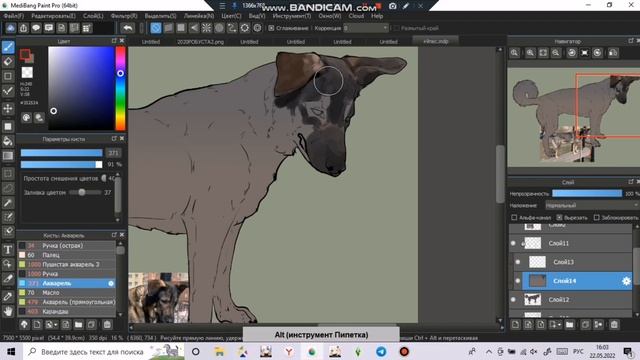Open color palette icon in Color panel
Image resolution: width=640 pixels, height=360 pixels.
(26, 118)
